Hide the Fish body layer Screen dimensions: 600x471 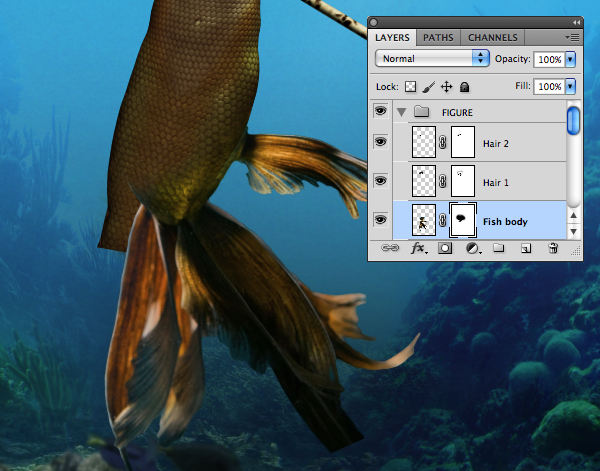pos(380,220)
